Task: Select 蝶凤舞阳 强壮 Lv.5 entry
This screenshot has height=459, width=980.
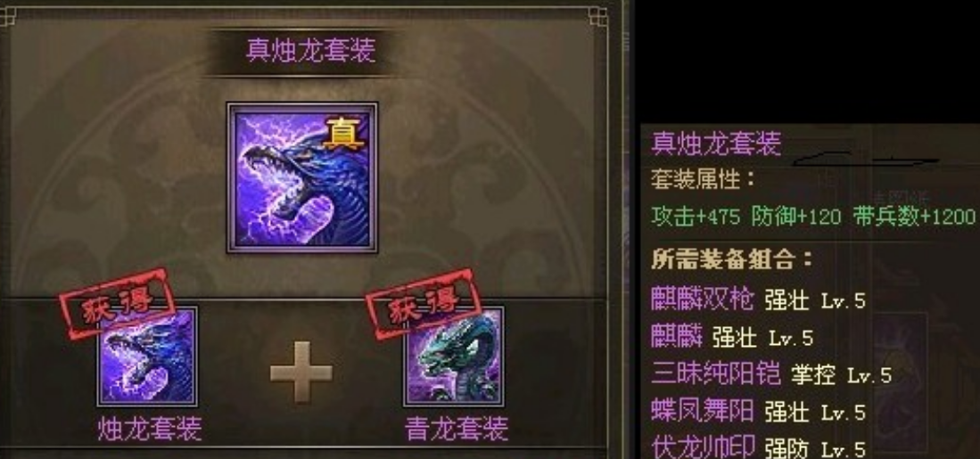Action: (x=758, y=412)
